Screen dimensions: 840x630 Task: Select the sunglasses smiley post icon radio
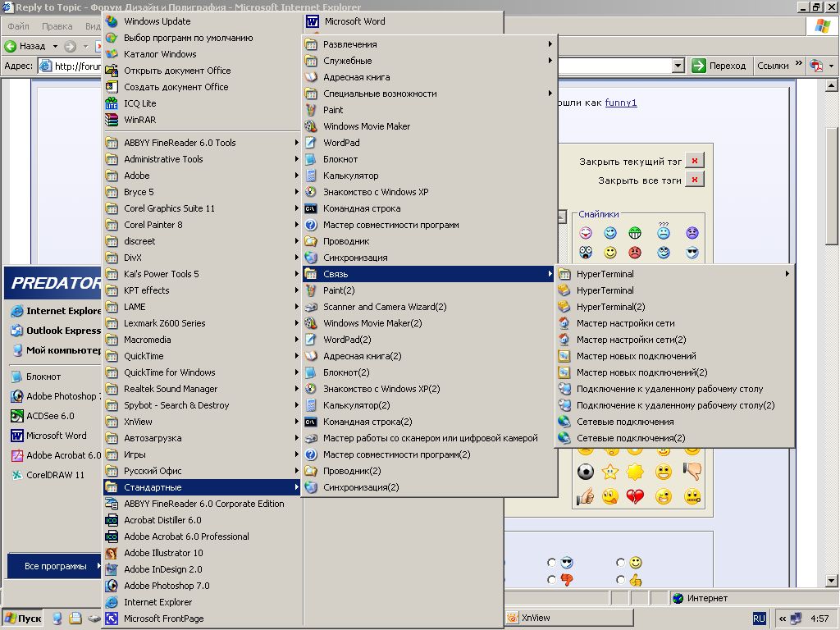pos(552,563)
